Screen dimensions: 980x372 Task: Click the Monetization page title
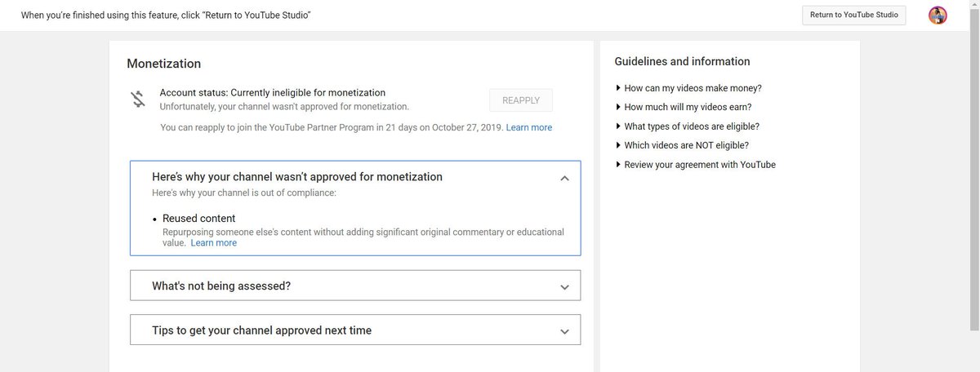pyautogui.click(x=164, y=64)
